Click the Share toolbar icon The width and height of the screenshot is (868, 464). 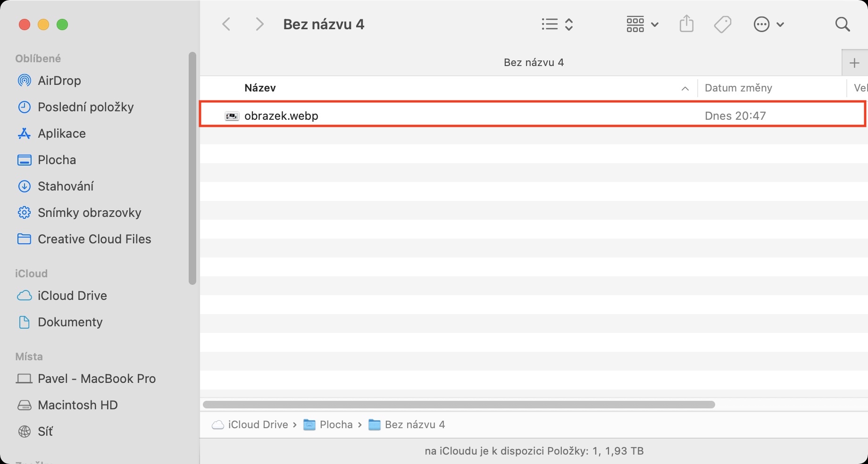(686, 24)
